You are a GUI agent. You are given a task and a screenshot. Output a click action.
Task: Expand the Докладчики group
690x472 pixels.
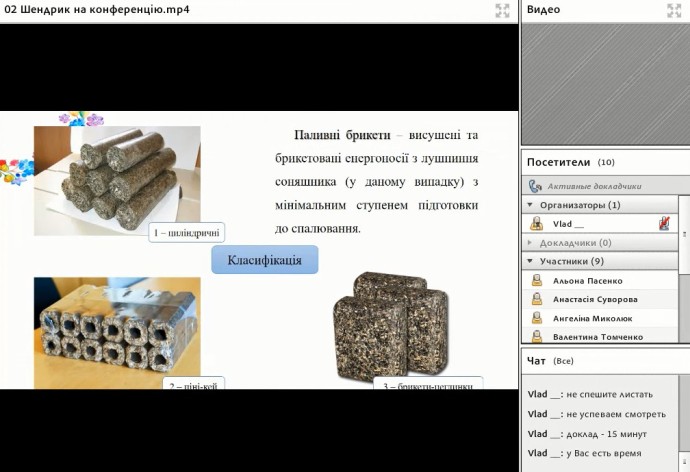point(530,243)
